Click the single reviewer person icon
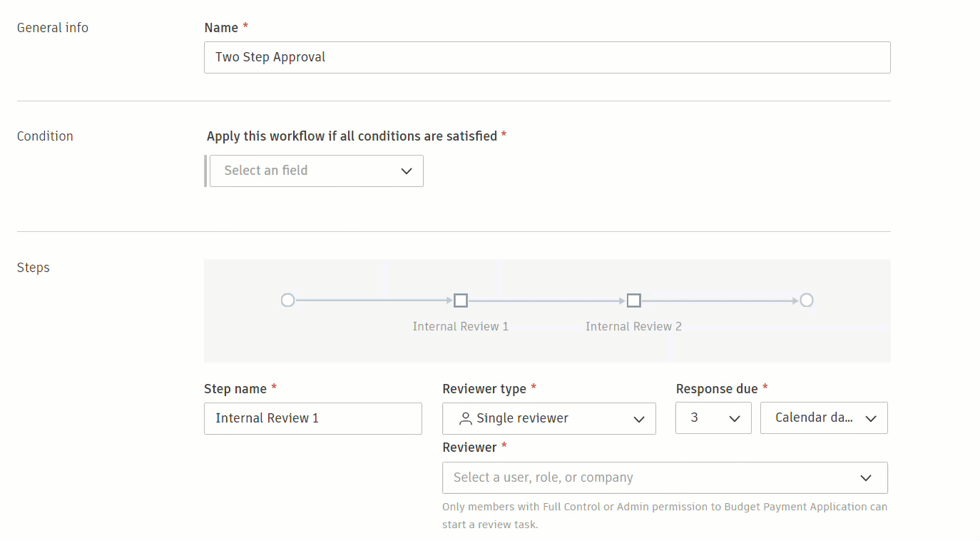This screenshot has width=980, height=541. click(x=466, y=419)
